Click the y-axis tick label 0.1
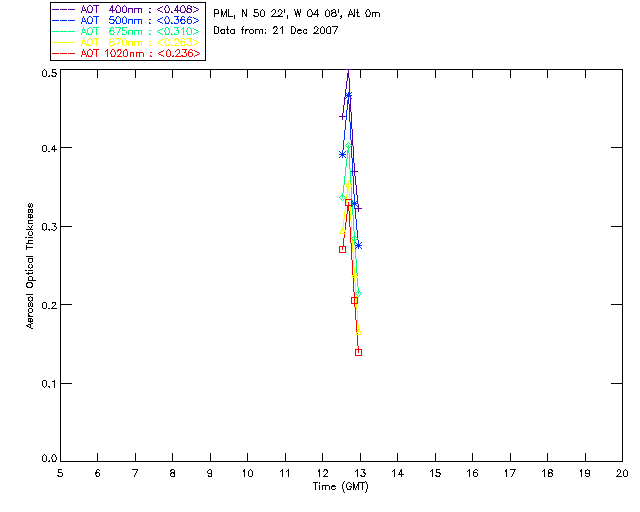This screenshot has height=512, width=640. [x=49, y=384]
